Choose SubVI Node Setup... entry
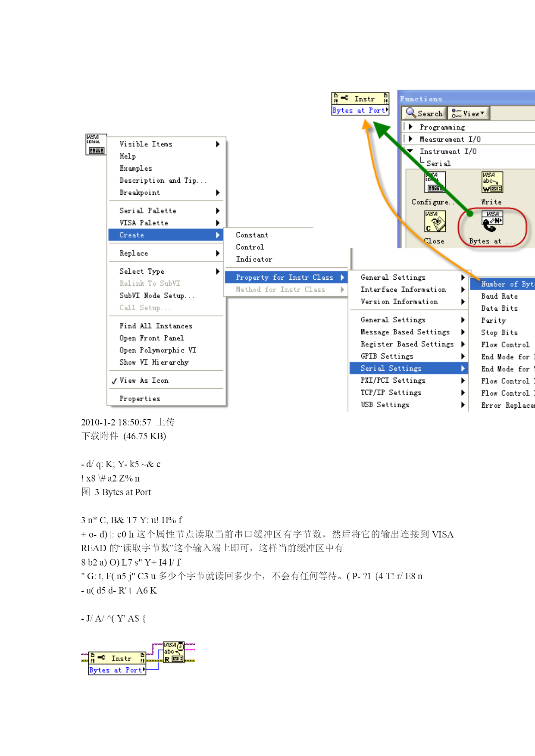535x756 pixels. pyautogui.click(x=166, y=295)
